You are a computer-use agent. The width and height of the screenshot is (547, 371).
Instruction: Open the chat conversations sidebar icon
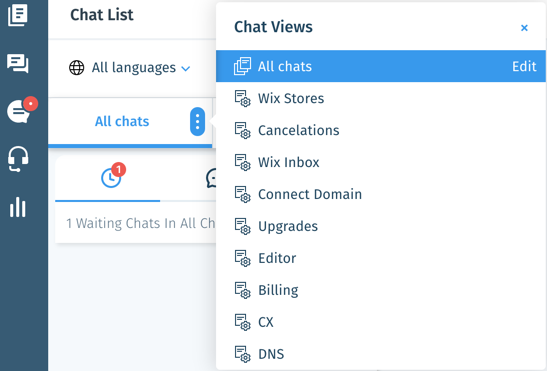pos(18,64)
